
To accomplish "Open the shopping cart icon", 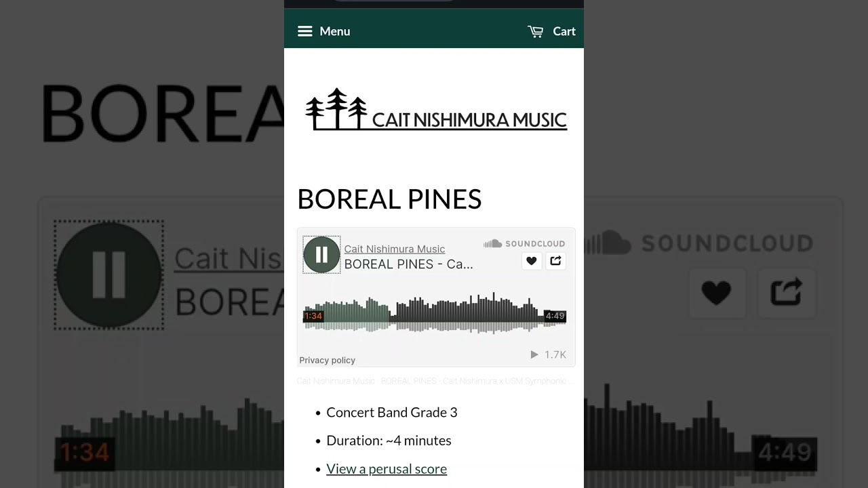I will point(536,31).
